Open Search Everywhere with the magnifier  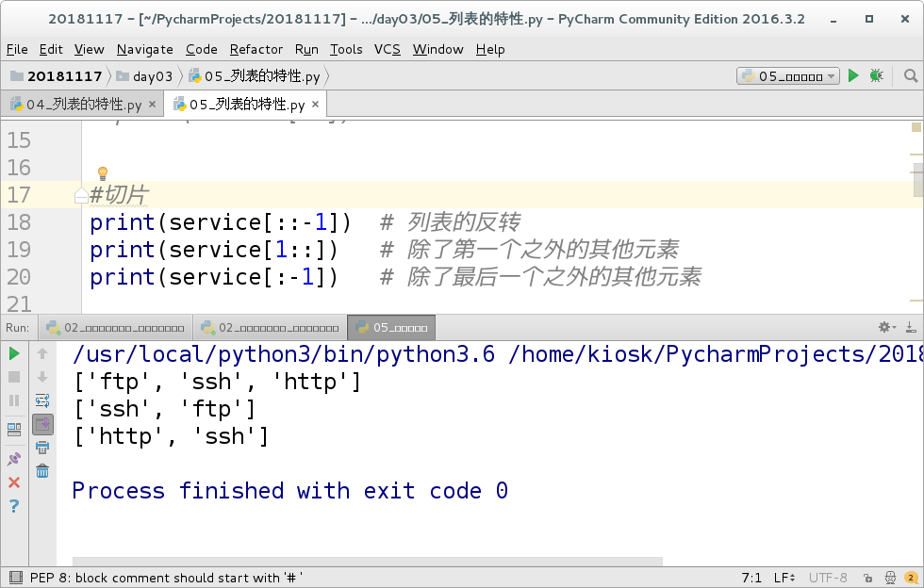pos(910,75)
